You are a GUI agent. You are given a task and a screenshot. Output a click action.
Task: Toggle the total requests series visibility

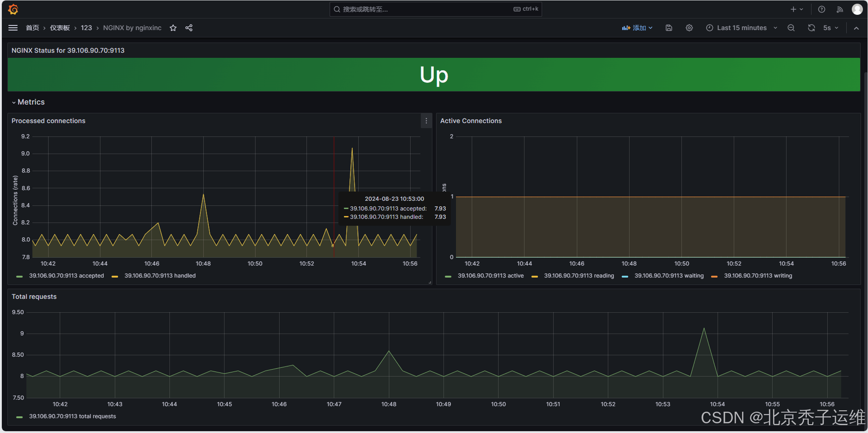coord(72,416)
